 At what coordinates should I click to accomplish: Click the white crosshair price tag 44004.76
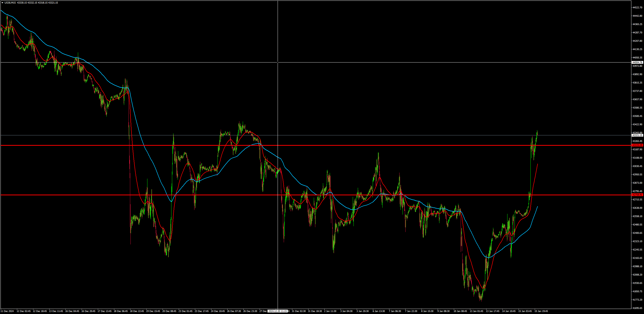coord(637,62)
